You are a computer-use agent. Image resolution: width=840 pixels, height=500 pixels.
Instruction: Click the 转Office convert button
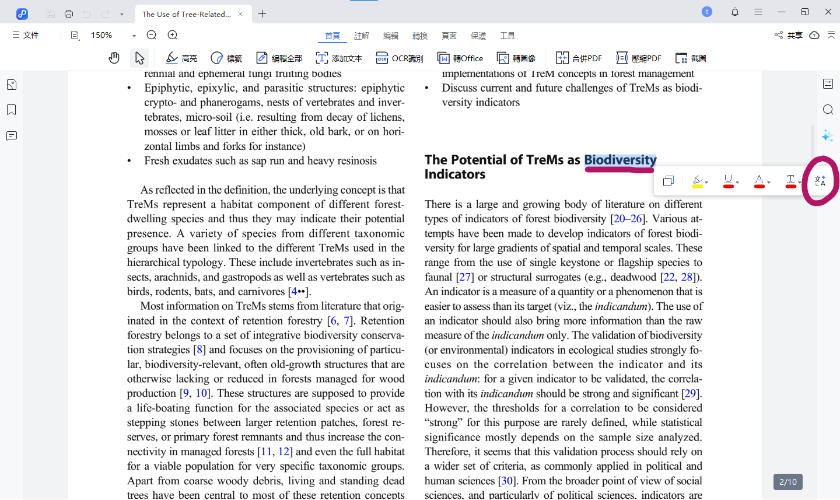(x=460, y=58)
